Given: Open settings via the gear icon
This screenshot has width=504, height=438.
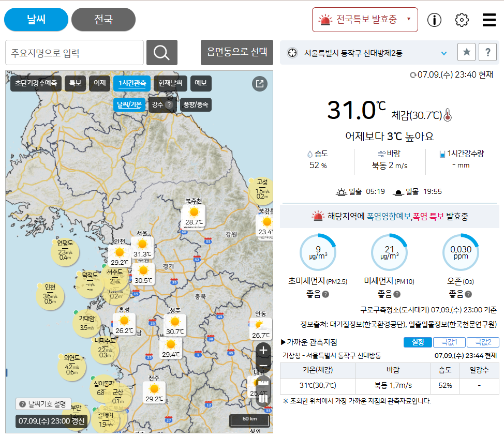Looking at the screenshot, I should (461, 20).
